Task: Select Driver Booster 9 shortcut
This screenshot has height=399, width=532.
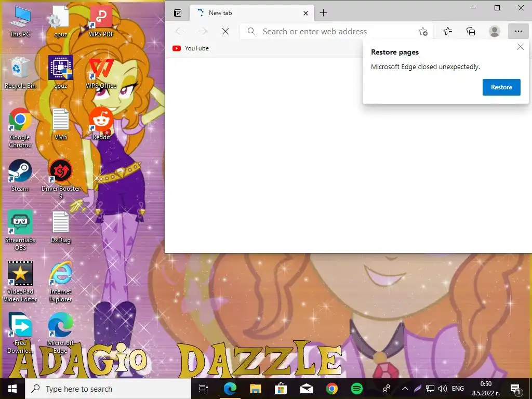Action: [61, 179]
